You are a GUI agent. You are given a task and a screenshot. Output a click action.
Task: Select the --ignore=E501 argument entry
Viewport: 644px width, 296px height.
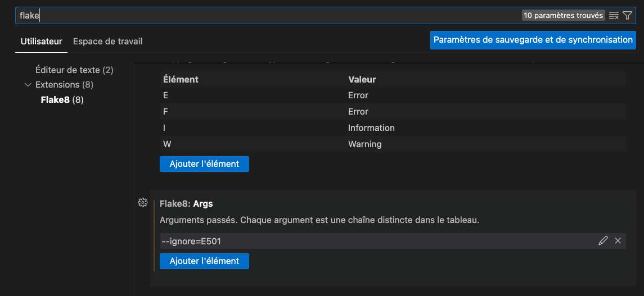click(x=371, y=241)
